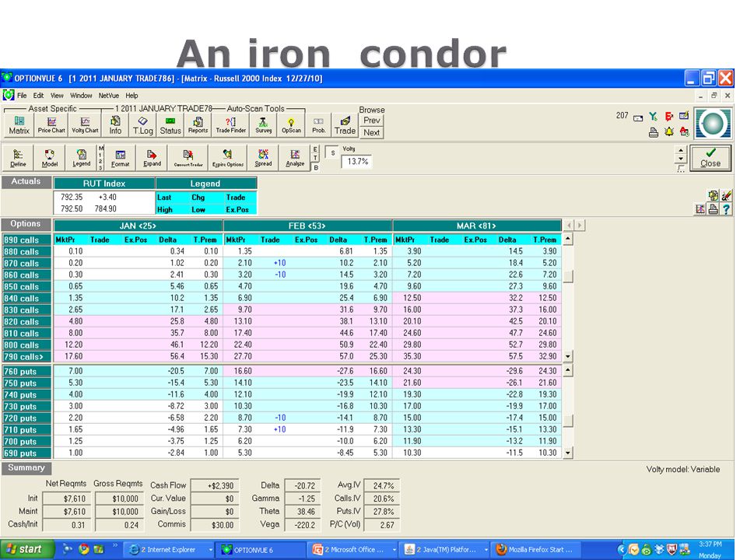Click the Volty 13.7% input field
The width and height of the screenshot is (747, 560).
click(x=357, y=162)
